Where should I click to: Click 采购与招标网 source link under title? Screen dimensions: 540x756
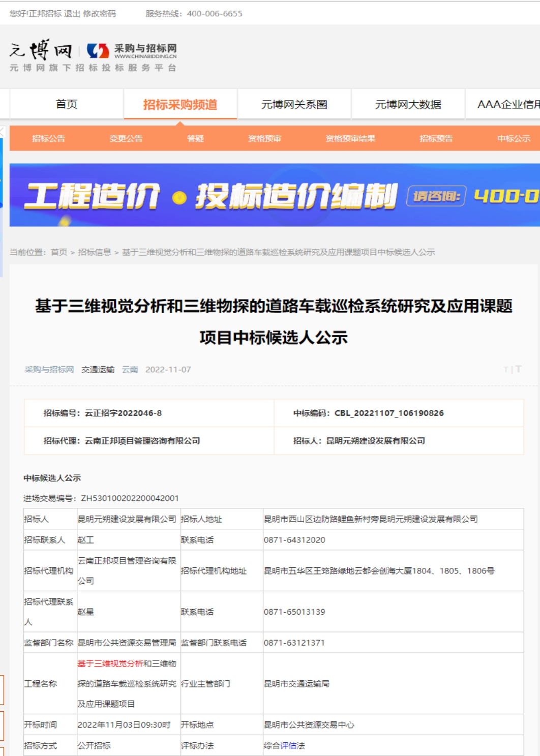tap(49, 370)
